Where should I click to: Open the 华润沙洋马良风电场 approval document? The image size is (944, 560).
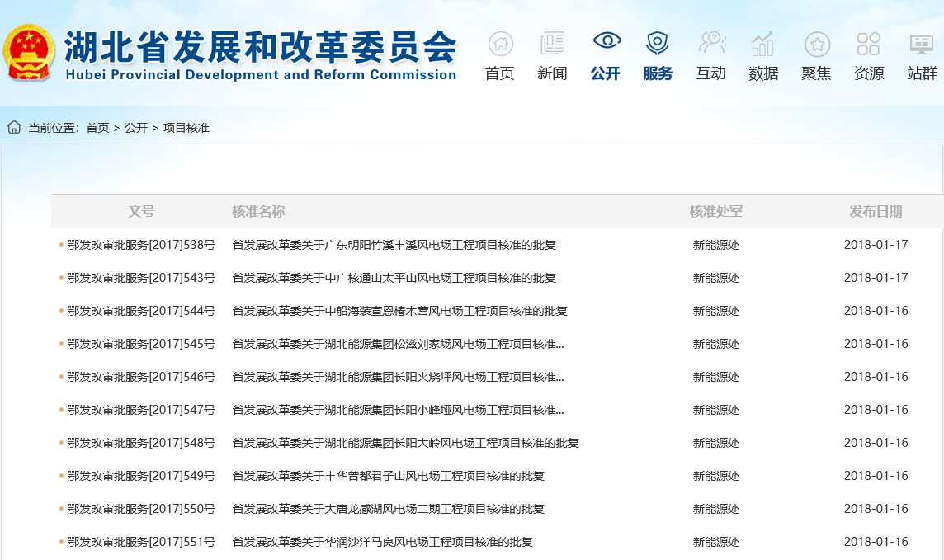click(382, 542)
